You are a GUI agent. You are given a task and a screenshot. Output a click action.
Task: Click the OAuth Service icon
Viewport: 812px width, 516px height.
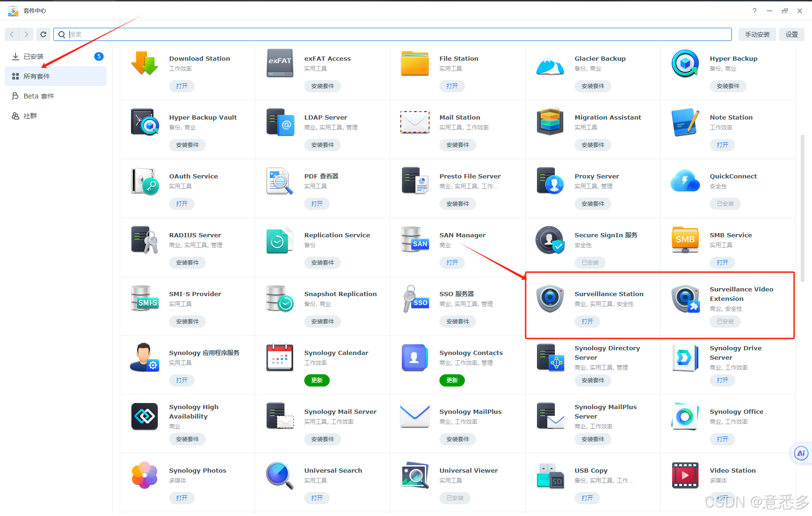point(145,181)
